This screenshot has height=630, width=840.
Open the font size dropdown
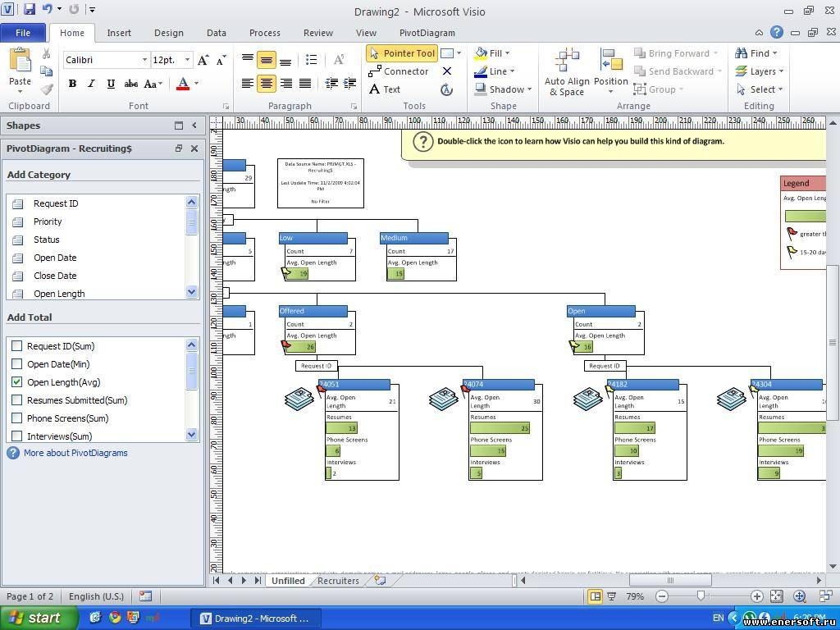coord(187,60)
